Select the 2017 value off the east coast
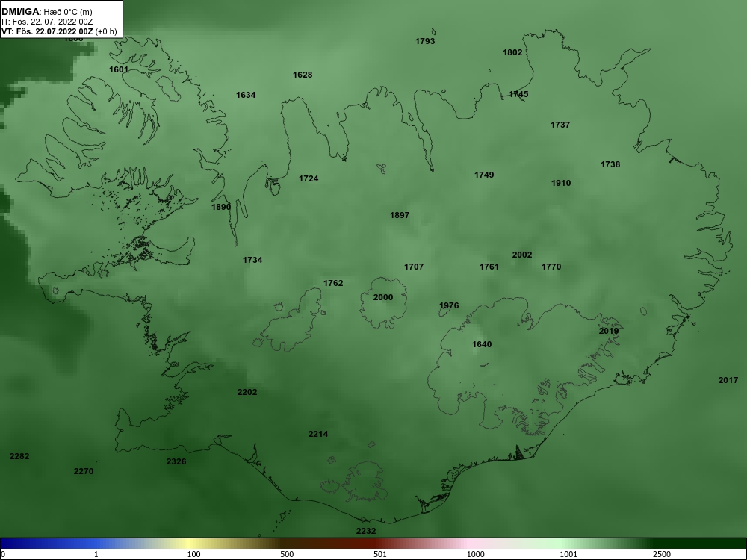The height and width of the screenshot is (560, 747). [x=728, y=380]
